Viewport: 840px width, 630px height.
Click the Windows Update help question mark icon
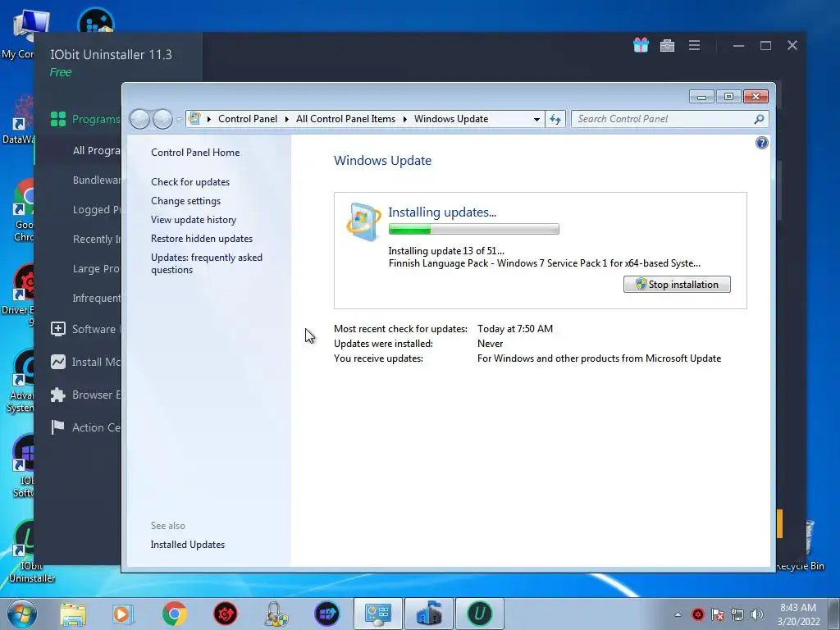click(761, 143)
